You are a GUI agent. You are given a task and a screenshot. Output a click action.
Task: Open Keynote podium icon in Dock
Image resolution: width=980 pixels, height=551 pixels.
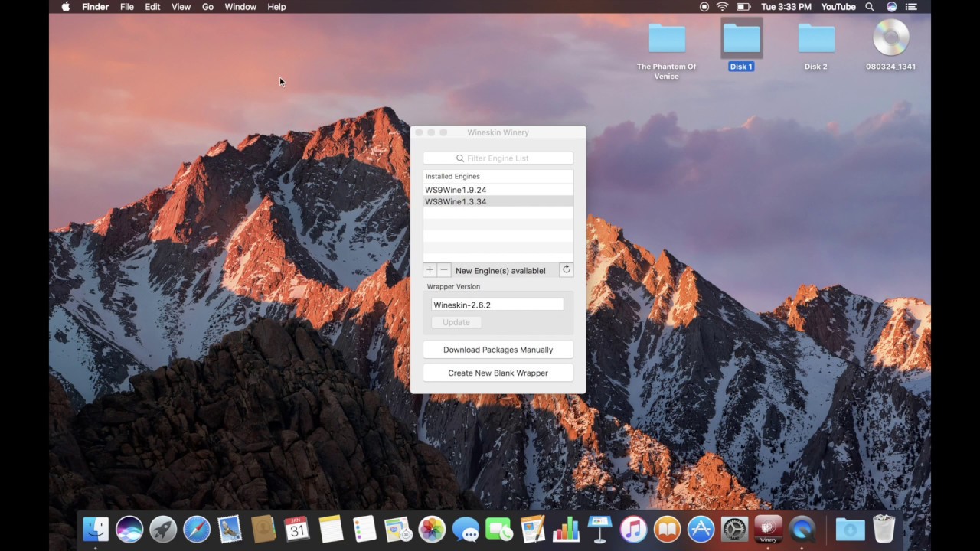pos(599,529)
